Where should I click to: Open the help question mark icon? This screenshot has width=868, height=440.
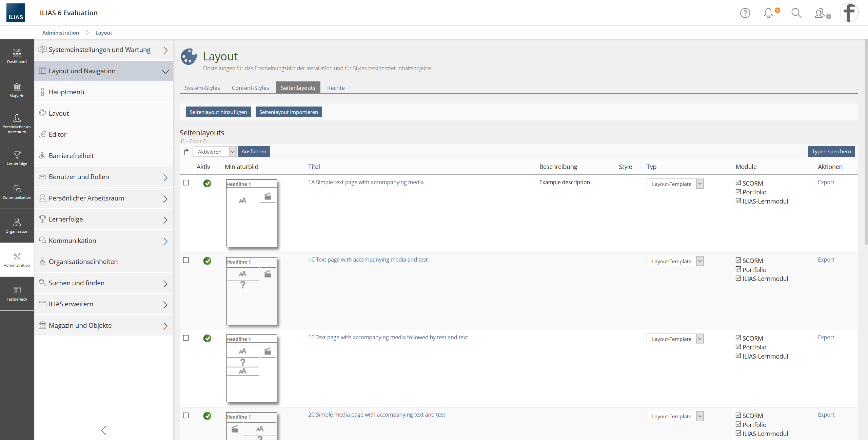pyautogui.click(x=745, y=13)
